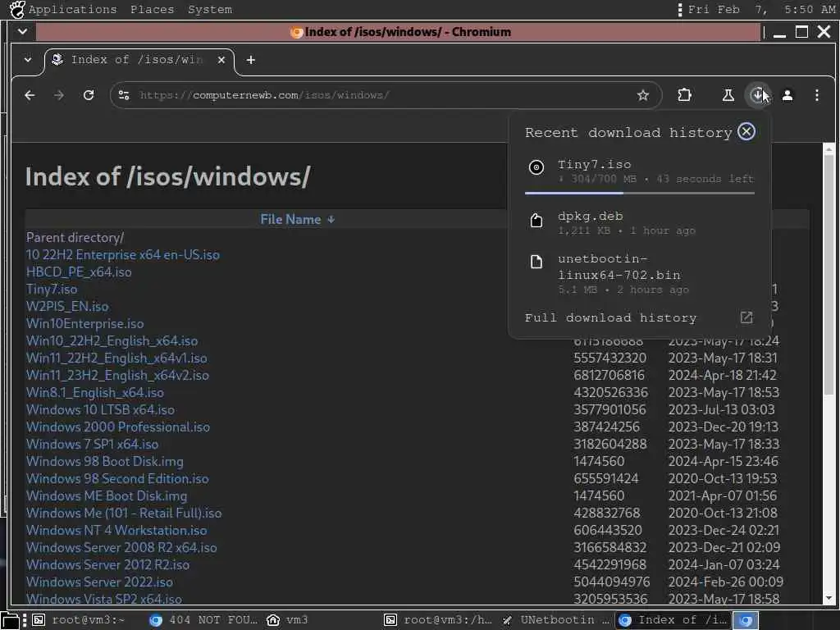Click the show desktop icon in bottom panel
Screen dimensions: 840x630
[11, 620]
